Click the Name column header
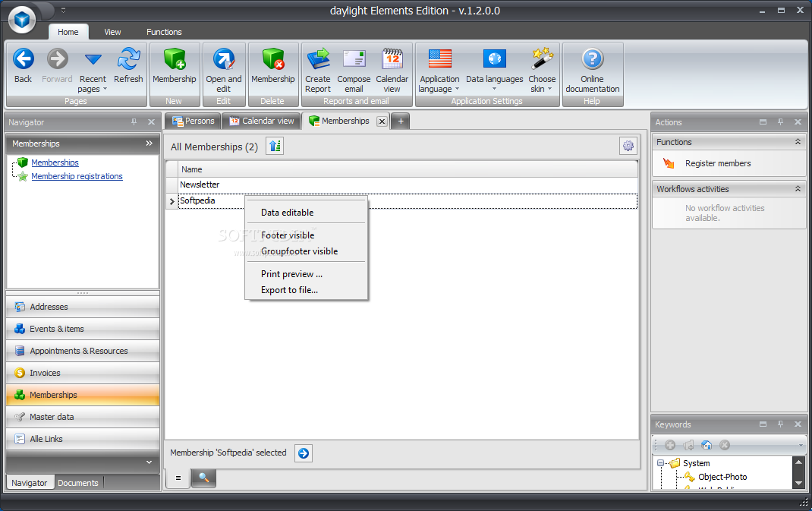Image resolution: width=812 pixels, height=511 pixels. [x=408, y=169]
